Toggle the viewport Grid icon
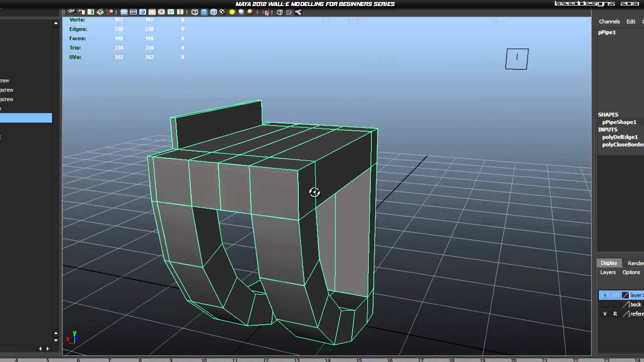Image resolution: width=644 pixels, height=362 pixels. (124, 12)
